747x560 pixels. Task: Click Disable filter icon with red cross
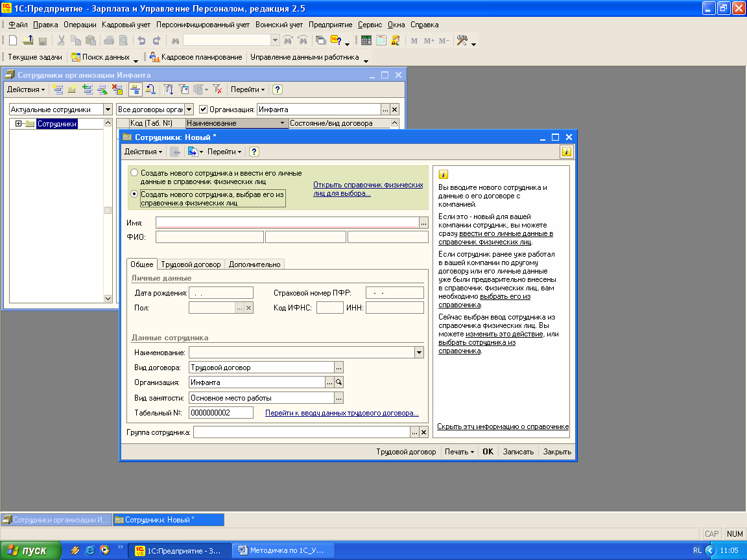(217, 89)
